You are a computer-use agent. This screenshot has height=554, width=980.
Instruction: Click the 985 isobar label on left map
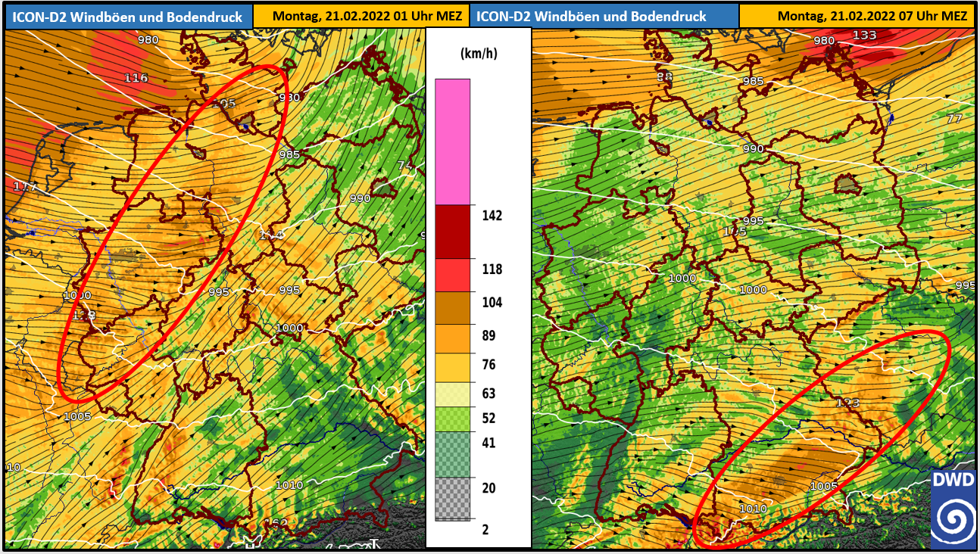[289, 154]
